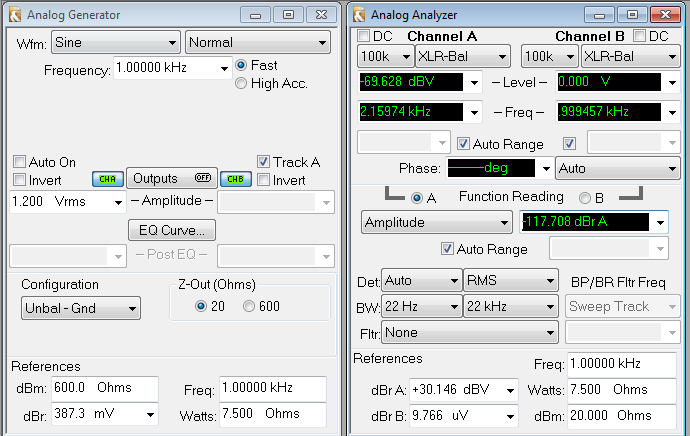Open Phase deg units dropdown
Screen dimensions: 690x436
[x=546, y=169]
